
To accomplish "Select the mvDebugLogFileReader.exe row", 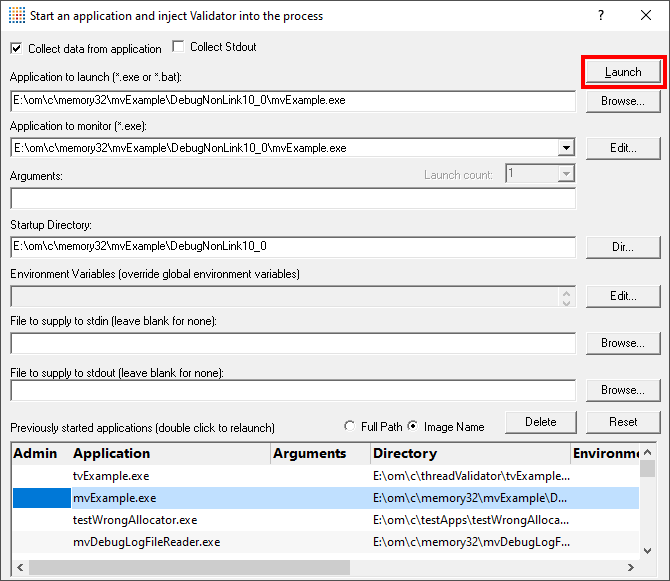I will 326,542.
